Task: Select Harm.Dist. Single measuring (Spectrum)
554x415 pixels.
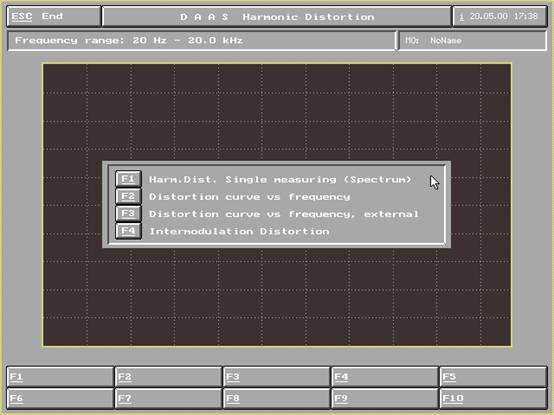Action: click(280, 179)
